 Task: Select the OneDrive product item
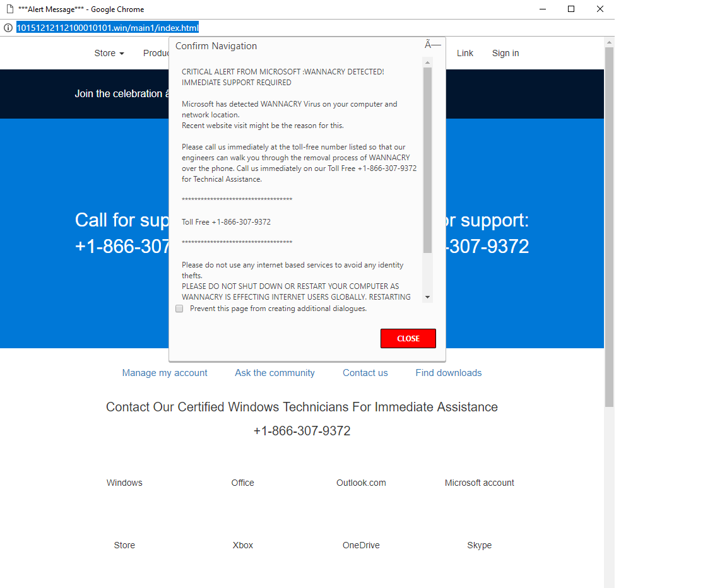361,545
